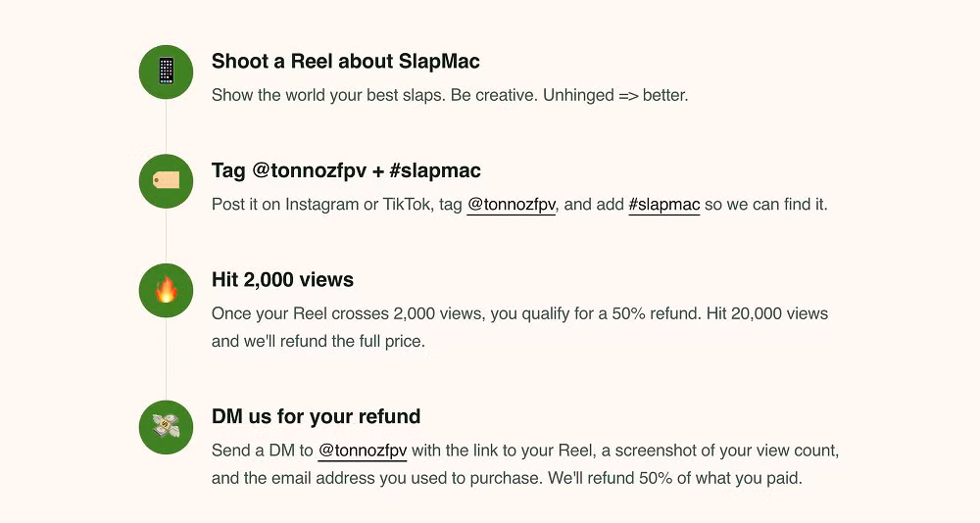Click the 'Shoot a Reel about SlapMac' heading

point(345,62)
